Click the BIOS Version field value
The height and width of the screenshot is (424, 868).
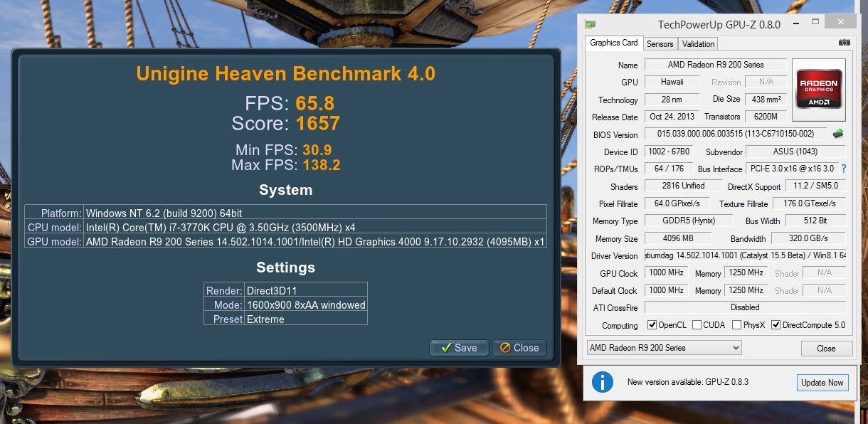point(737,134)
